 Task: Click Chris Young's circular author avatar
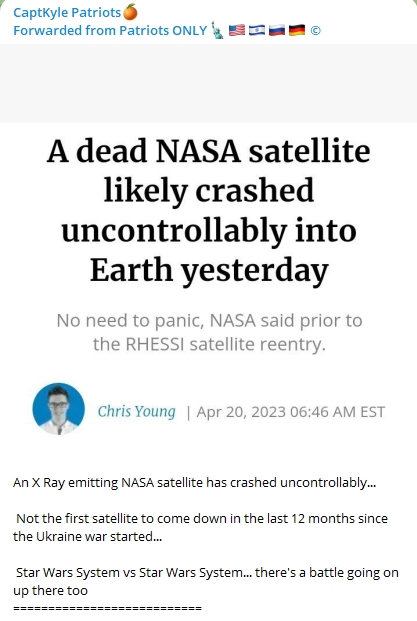click(59, 409)
